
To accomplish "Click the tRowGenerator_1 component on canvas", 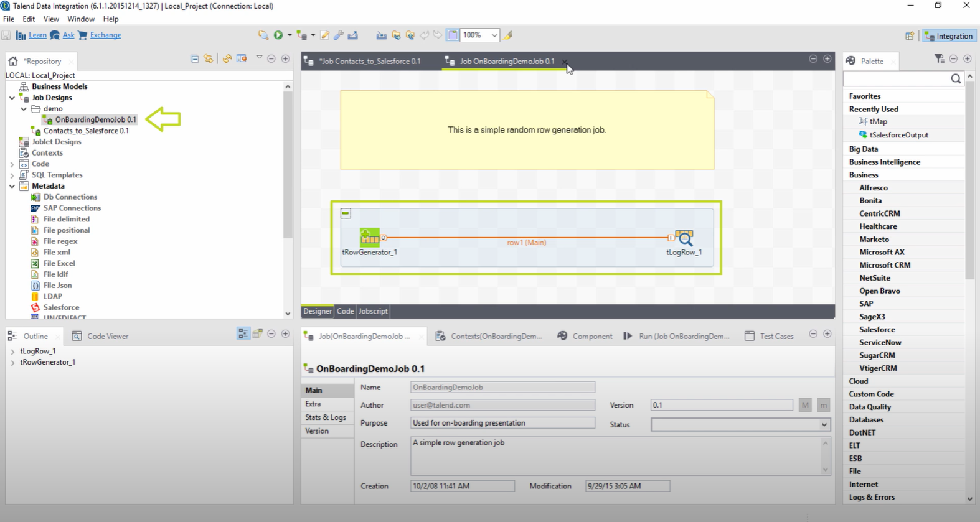I will 370,238.
